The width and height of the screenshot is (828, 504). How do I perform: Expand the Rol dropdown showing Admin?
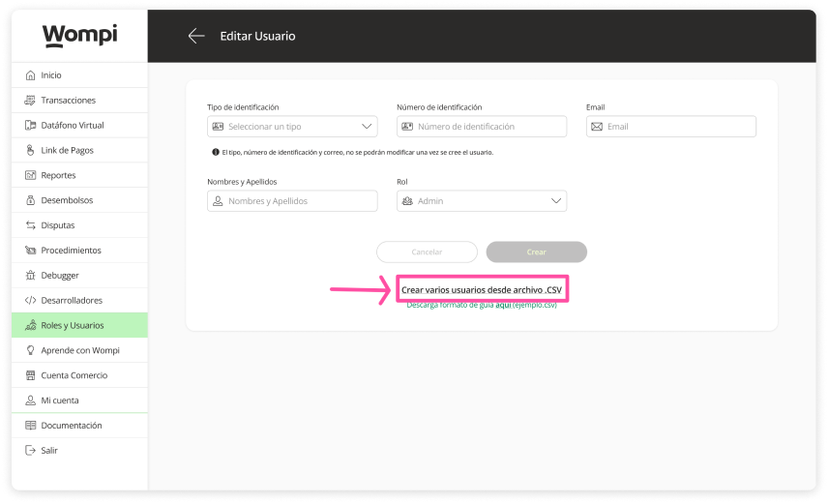tap(481, 201)
